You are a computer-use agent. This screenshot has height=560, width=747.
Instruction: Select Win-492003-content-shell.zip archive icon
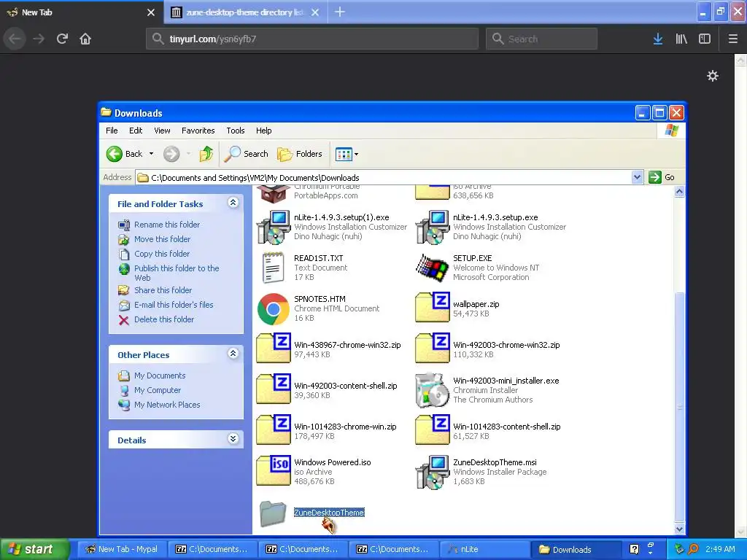[x=274, y=389]
